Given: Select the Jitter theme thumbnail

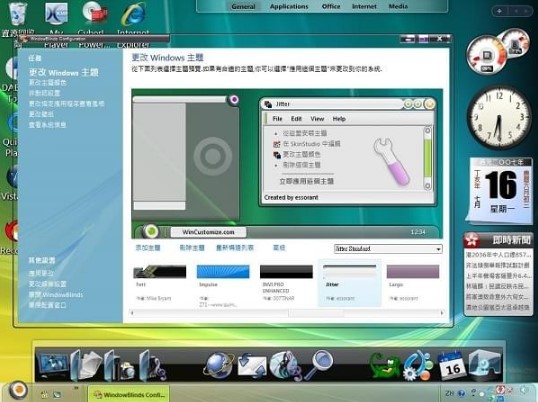Looking at the screenshot, I should 349,283.
